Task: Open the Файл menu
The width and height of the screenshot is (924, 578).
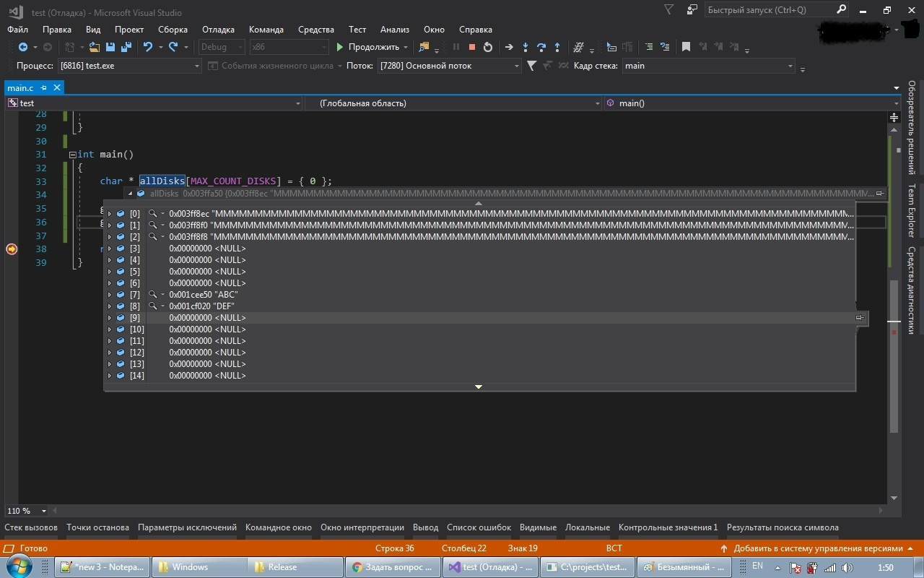Action: (x=18, y=30)
